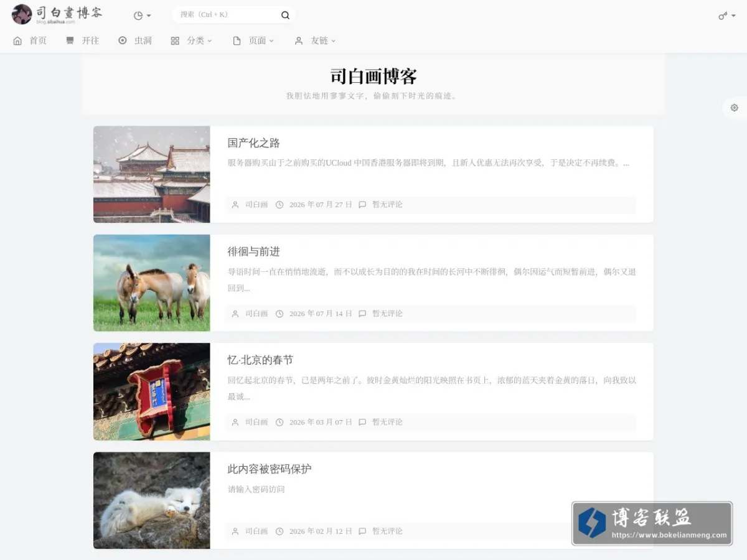Open the horses thumbnail for 徘徊与前进
747x560 pixels.
[x=152, y=283]
